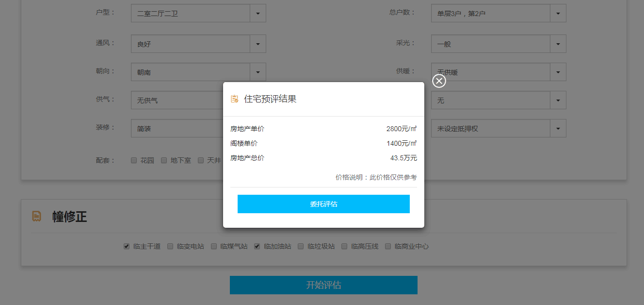Expand the 未设定抵押权 dropdown
This screenshot has height=305, width=644.
[x=558, y=129]
